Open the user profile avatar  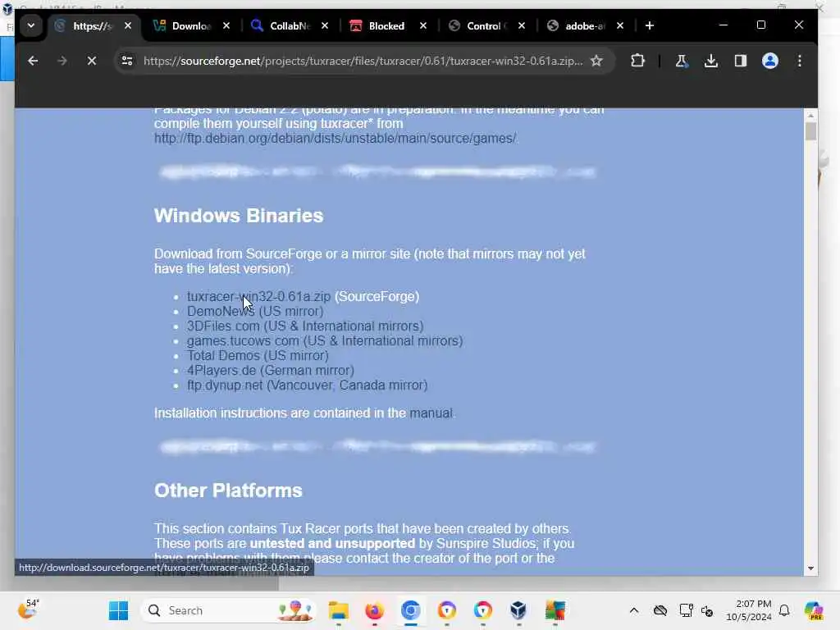coord(769,61)
